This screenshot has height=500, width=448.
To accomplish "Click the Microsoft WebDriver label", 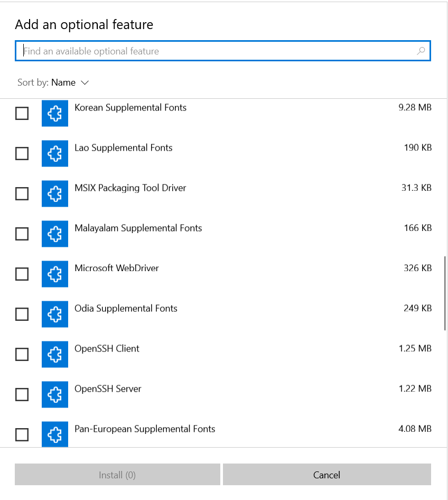I will 117,268.
